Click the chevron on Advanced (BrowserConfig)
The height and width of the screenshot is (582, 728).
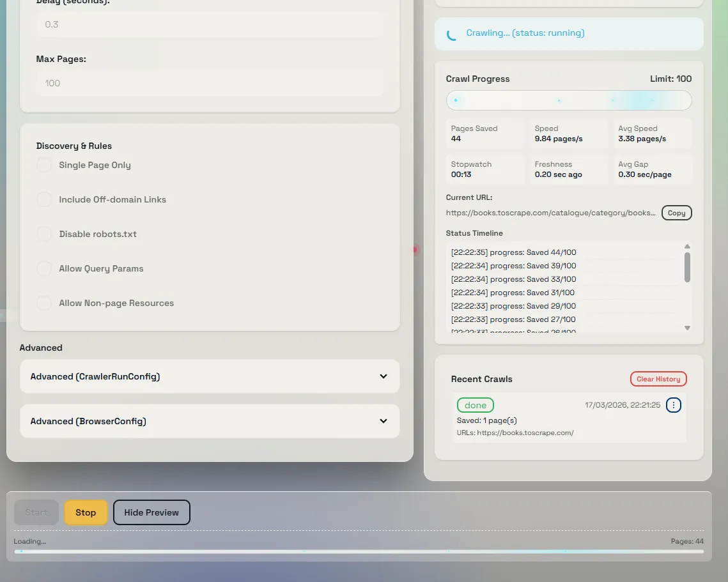(383, 421)
